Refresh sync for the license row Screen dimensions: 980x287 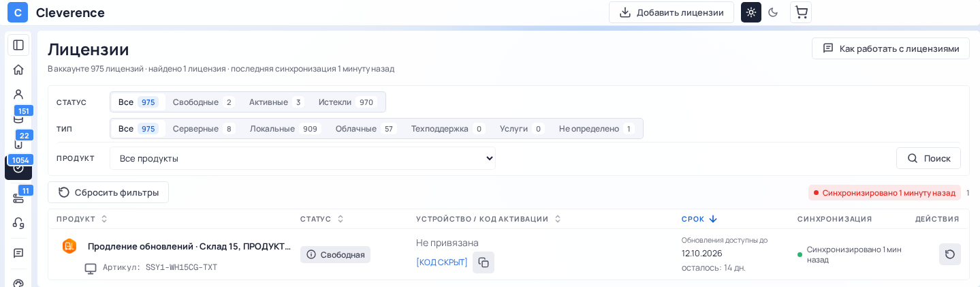950,254
